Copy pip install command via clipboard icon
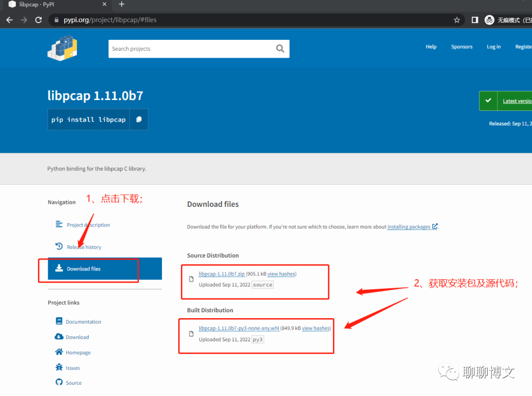 (x=138, y=119)
